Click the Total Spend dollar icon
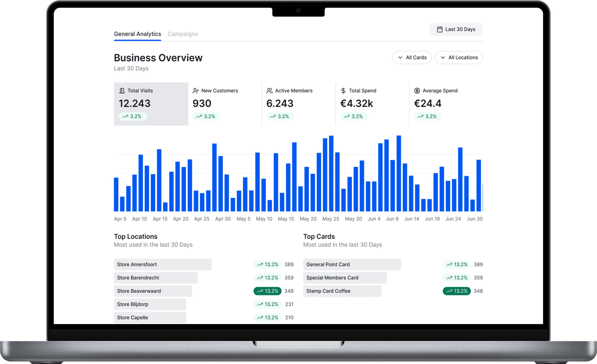 [x=343, y=91]
